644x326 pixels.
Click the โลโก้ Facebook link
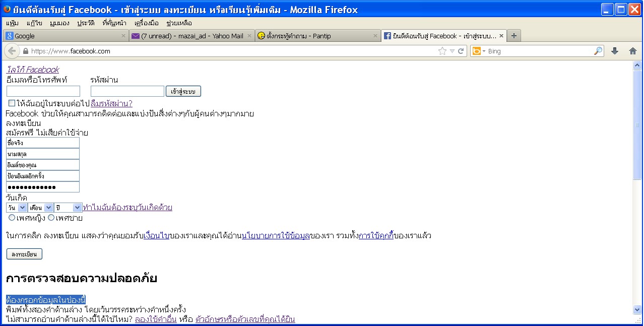tap(33, 70)
